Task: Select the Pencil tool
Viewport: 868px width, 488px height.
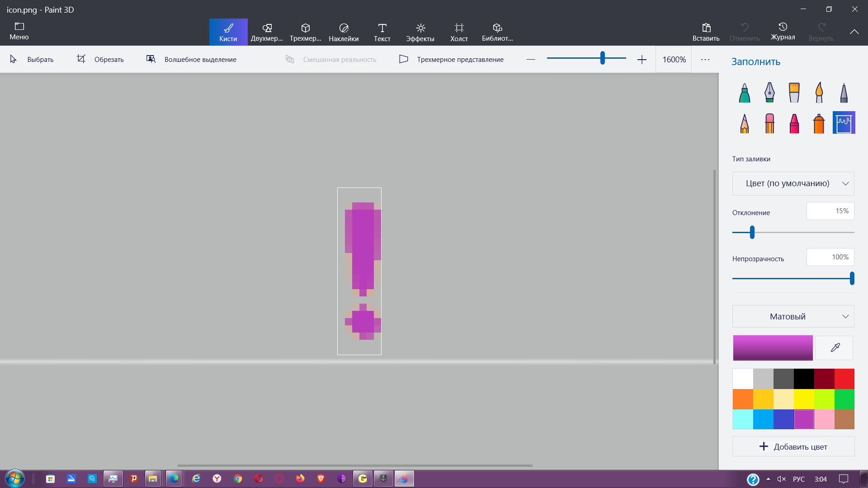Action: point(745,123)
